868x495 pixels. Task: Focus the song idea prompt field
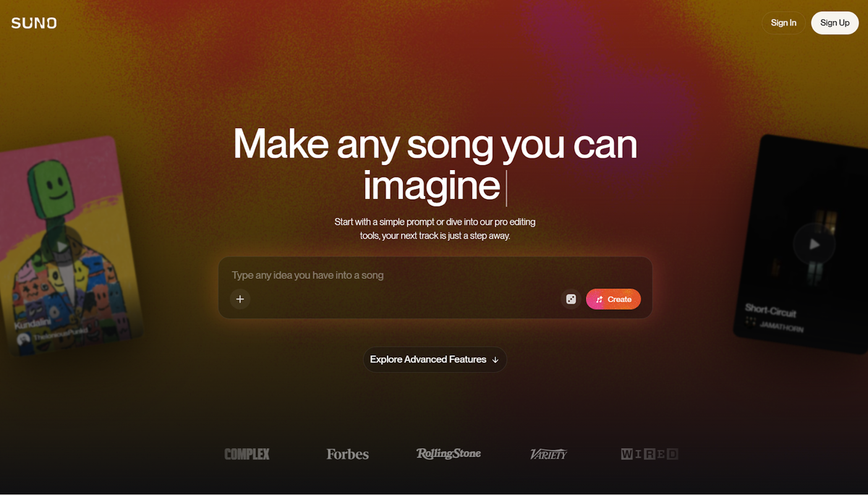click(x=435, y=276)
